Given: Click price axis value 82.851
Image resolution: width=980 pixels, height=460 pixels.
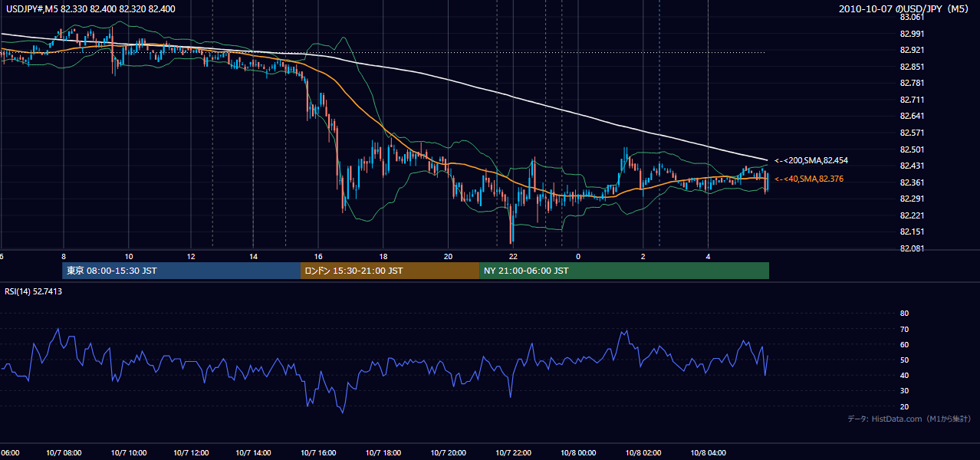Looking at the screenshot, I should point(912,67).
